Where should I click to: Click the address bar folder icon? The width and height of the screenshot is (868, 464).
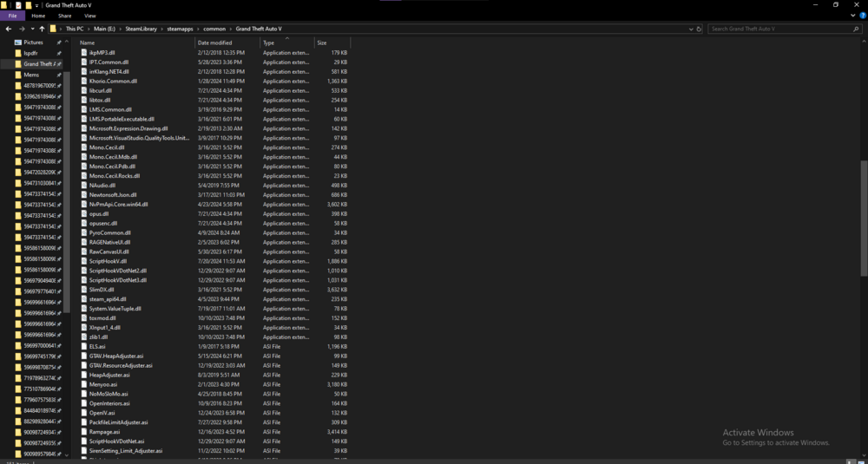(x=53, y=29)
